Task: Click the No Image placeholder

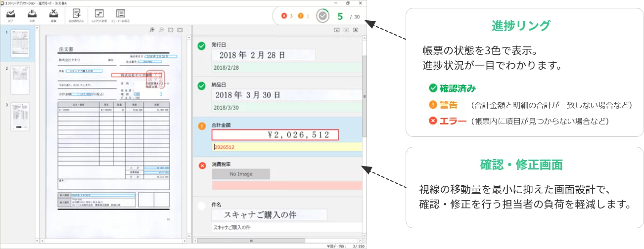Action: (241, 174)
